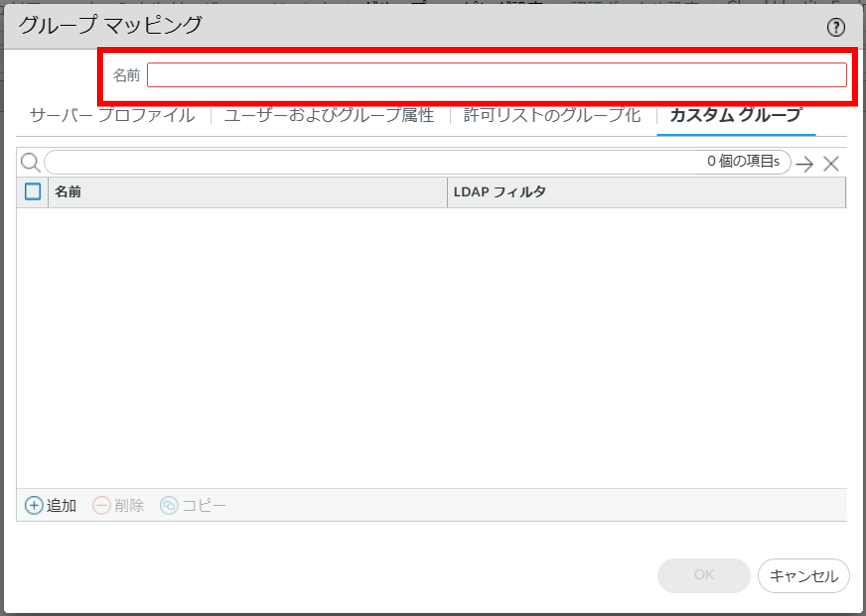
Task: Click the magnifying glass search icon
Action: (30, 163)
